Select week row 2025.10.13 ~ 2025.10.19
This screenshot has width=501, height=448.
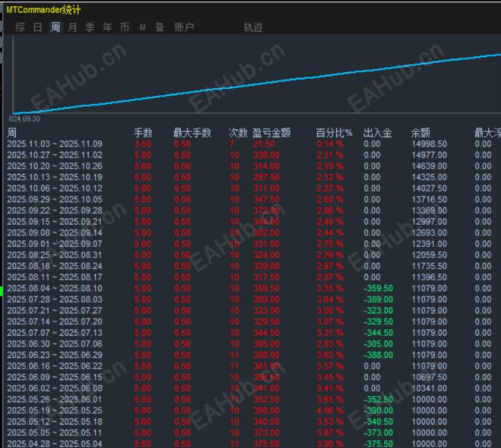252,177
